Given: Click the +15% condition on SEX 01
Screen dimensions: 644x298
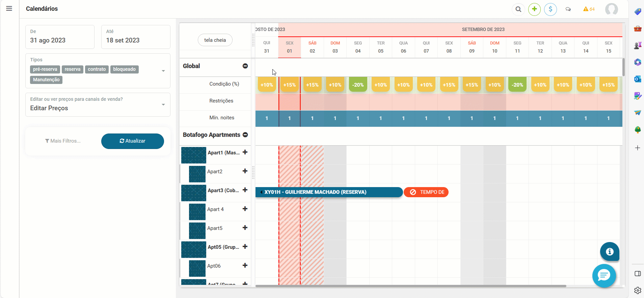Looking at the screenshot, I should (x=290, y=85).
